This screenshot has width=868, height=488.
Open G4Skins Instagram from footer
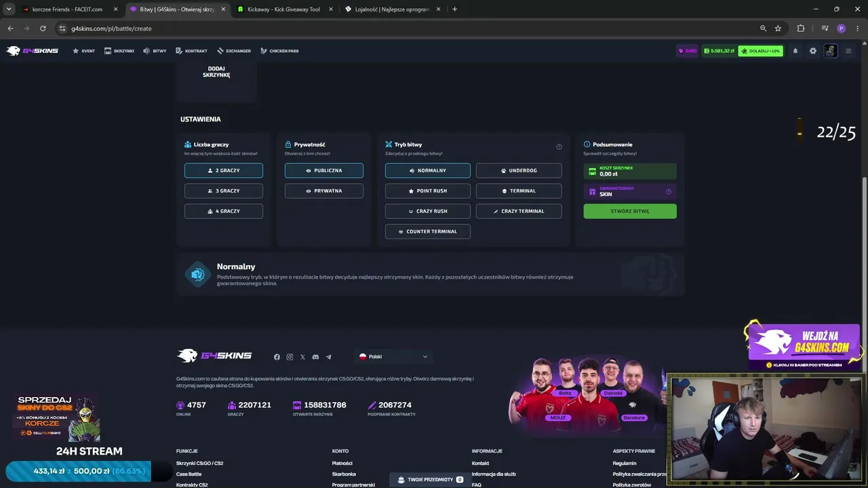(290, 357)
